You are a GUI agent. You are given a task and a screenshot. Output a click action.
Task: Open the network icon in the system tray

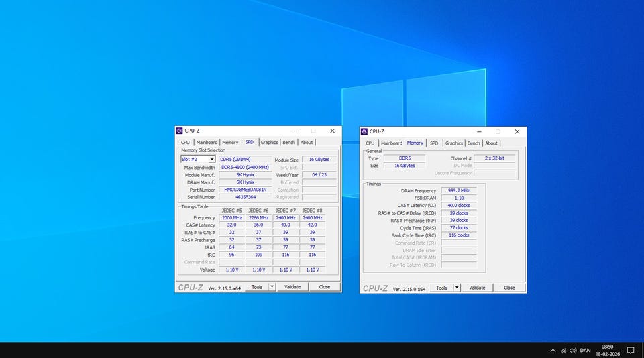[x=563, y=350]
